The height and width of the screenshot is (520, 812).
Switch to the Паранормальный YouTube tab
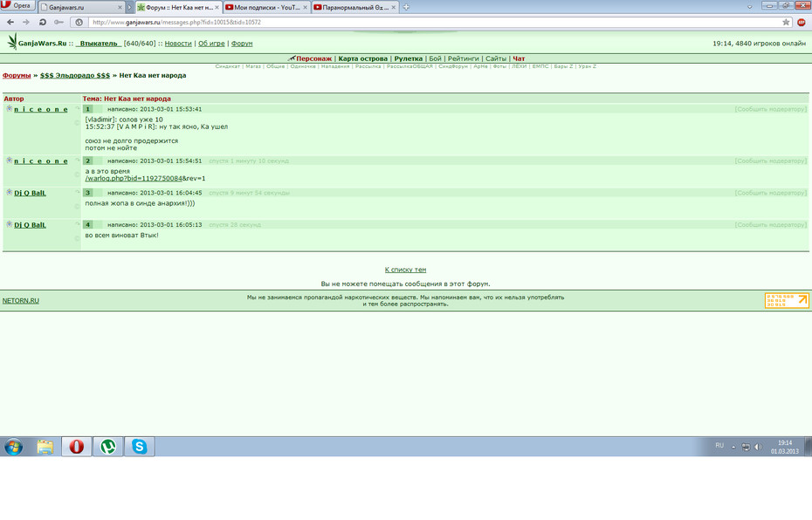coord(354,7)
